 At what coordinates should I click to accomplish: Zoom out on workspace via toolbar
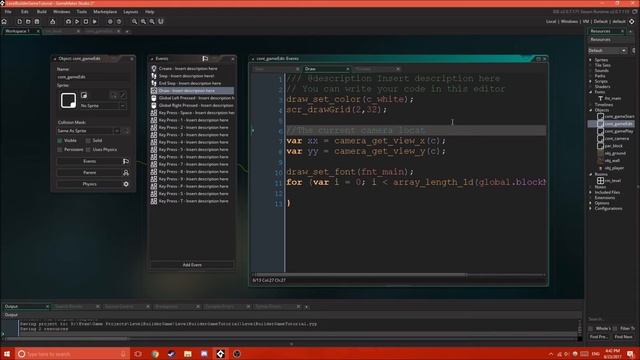152,22
